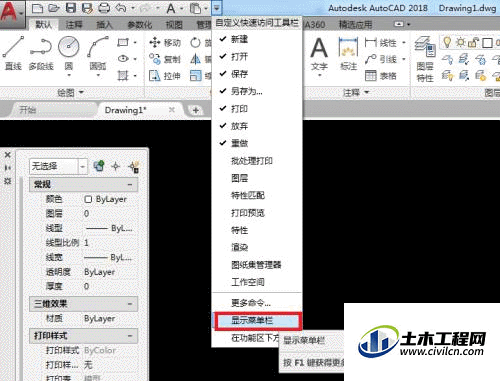The height and width of the screenshot is (381, 500).
Task: Add new drawing tab with plus button
Action: (196, 110)
